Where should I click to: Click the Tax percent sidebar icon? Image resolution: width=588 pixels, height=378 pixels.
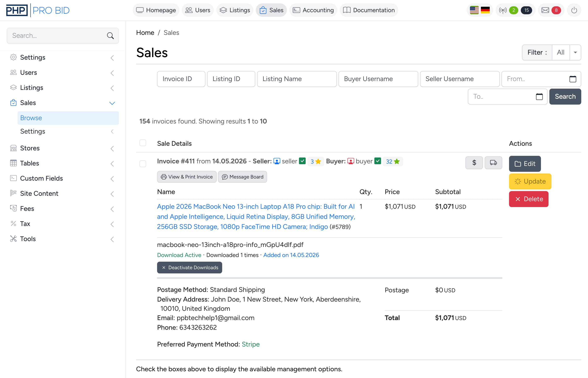point(13,224)
